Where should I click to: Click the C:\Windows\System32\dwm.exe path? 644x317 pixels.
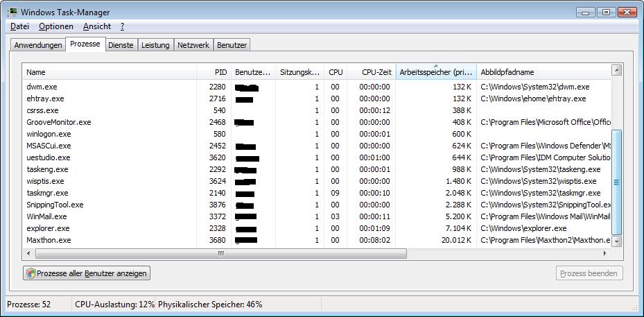534,87
